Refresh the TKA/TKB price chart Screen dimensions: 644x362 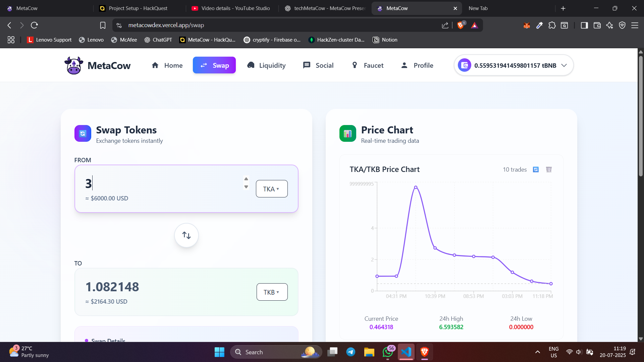pyautogui.click(x=536, y=170)
